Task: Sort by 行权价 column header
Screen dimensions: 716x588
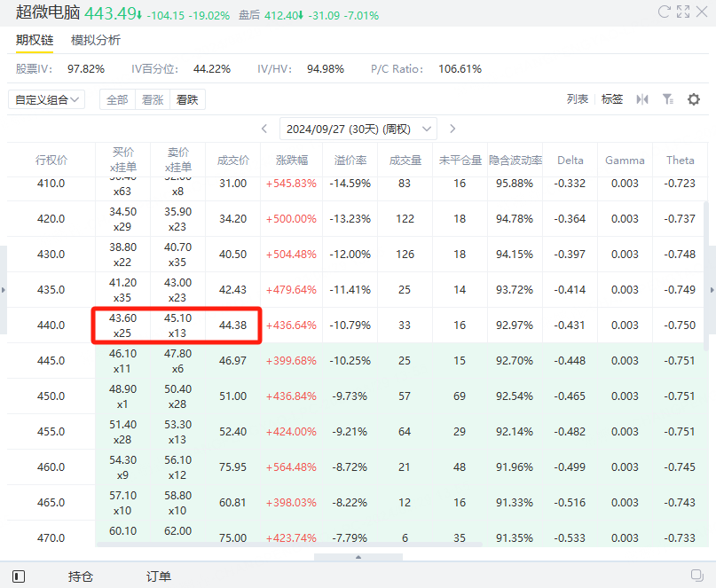Action: 51,161
